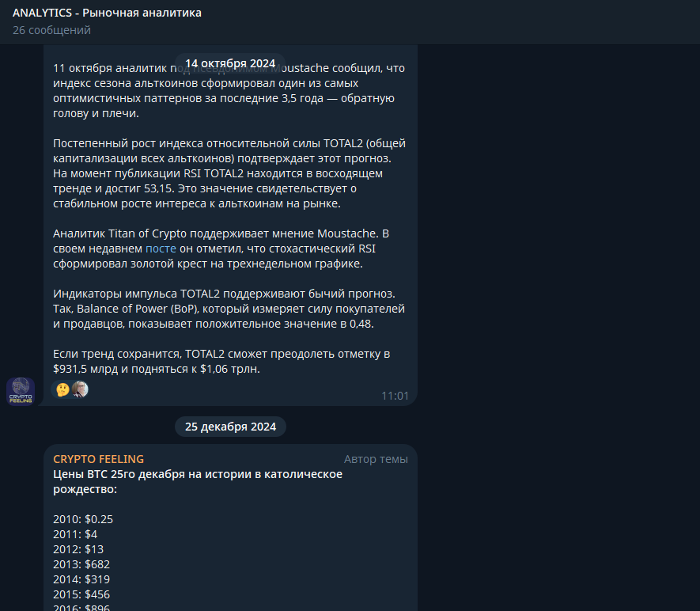The width and height of the screenshot is (700, 611).
Task: Click the paragraph about RSI TOTAL2 growth
Action: click(x=222, y=174)
